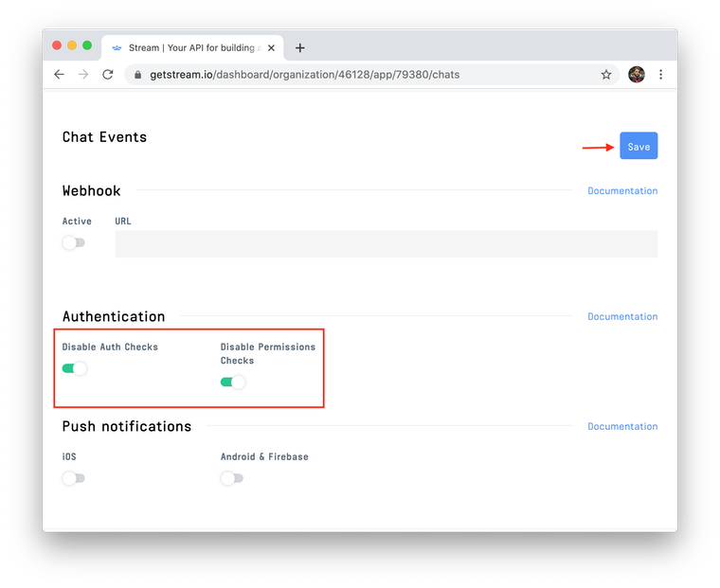Click the Webhook section heading

[91, 190]
